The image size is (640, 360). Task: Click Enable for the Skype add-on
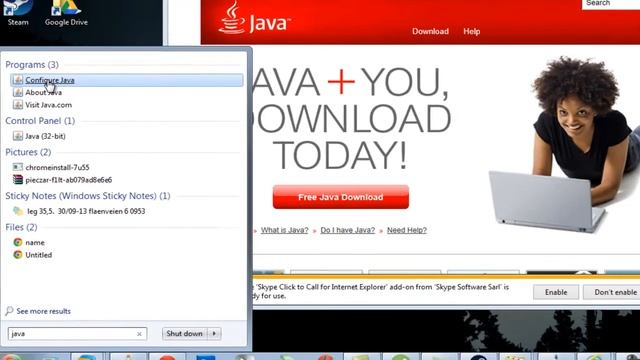[556, 292]
